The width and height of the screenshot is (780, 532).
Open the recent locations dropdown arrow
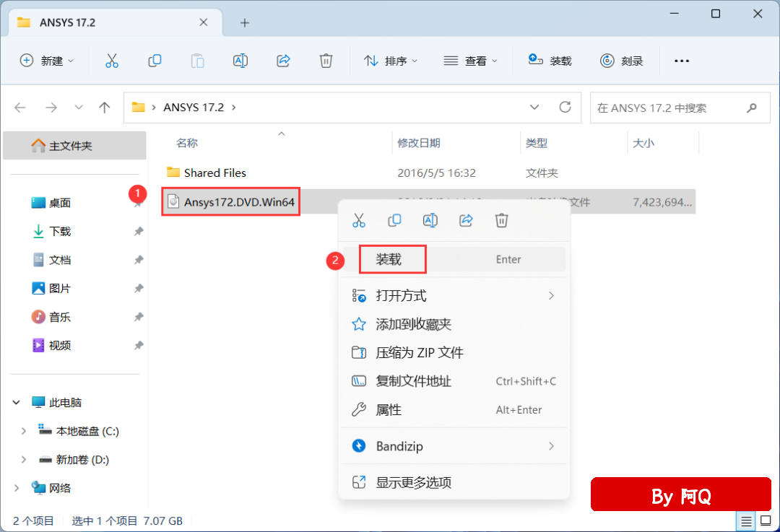(79, 108)
